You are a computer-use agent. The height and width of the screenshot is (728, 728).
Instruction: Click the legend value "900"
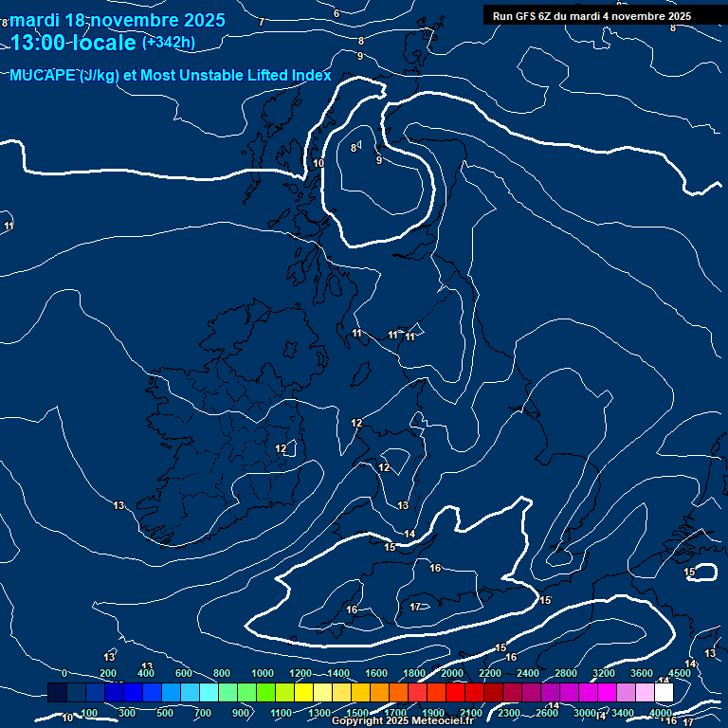click(241, 713)
